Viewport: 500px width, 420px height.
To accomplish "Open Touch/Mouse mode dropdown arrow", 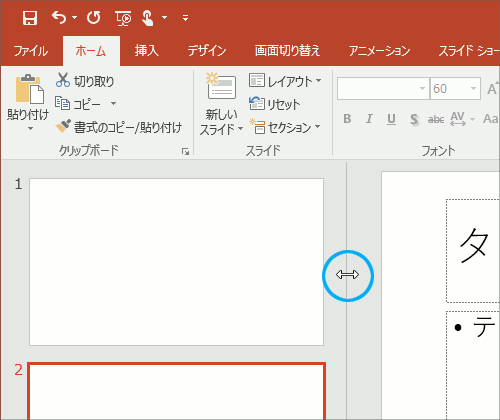I will [164, 17].
